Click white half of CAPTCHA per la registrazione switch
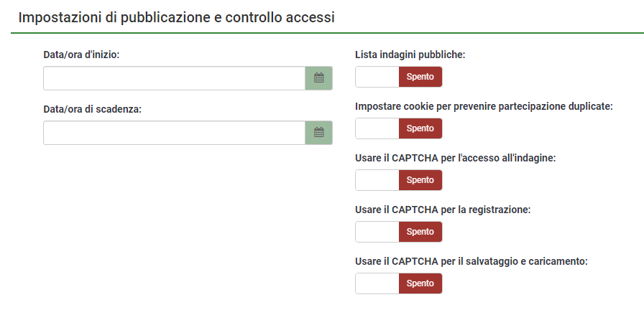 coord(377,232)
